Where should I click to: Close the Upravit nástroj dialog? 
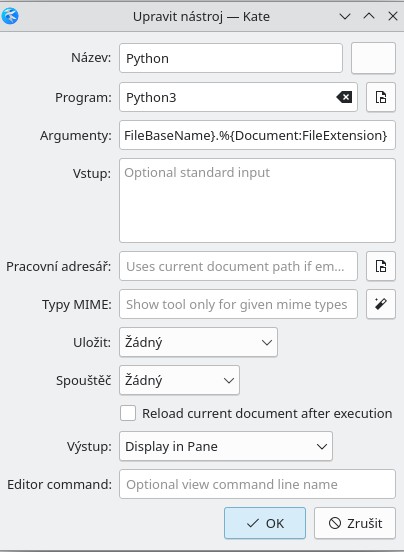pyautogui.click(x=393, y=16)
